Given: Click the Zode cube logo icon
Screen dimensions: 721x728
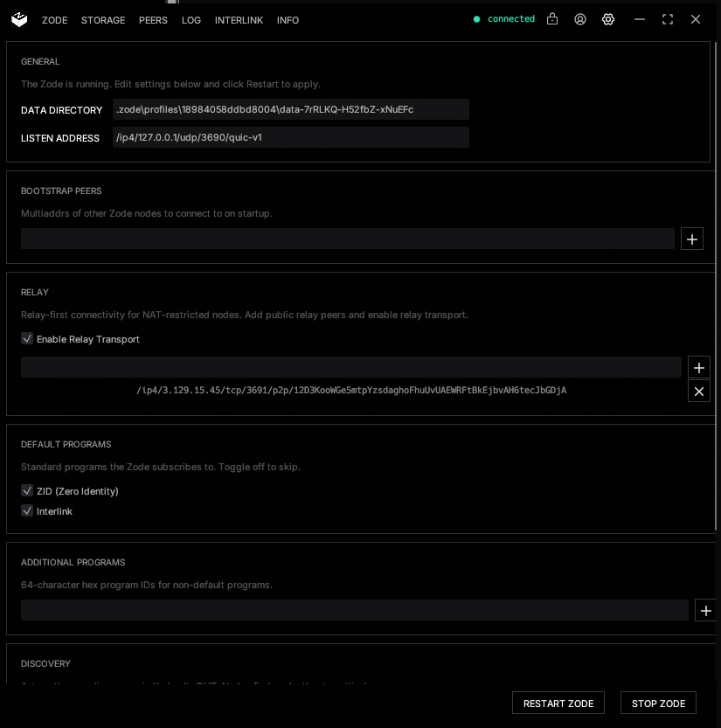Looking at the screenshot, I should pos(19,20).
